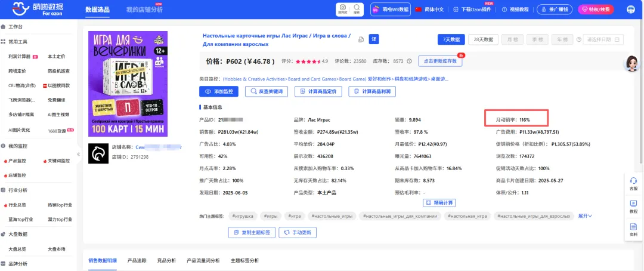Open the 请选择日期 date picker
The width and height of the screenshot is (644, 271).
coord(603,39)
